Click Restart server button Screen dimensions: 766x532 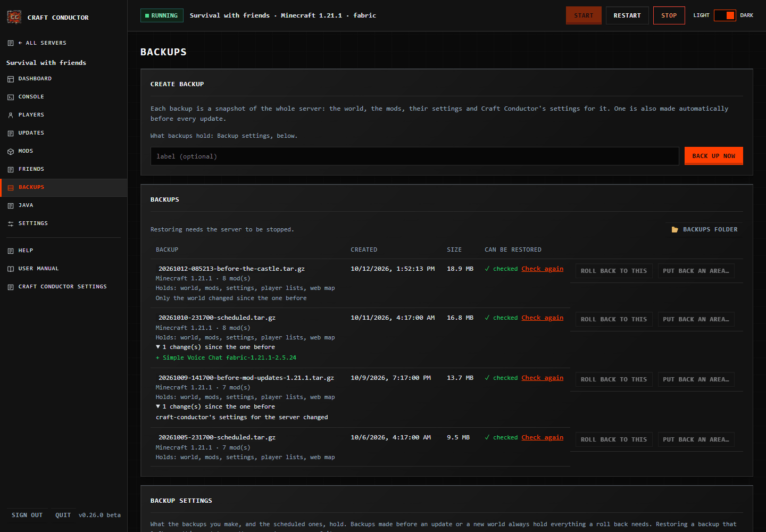627,15
